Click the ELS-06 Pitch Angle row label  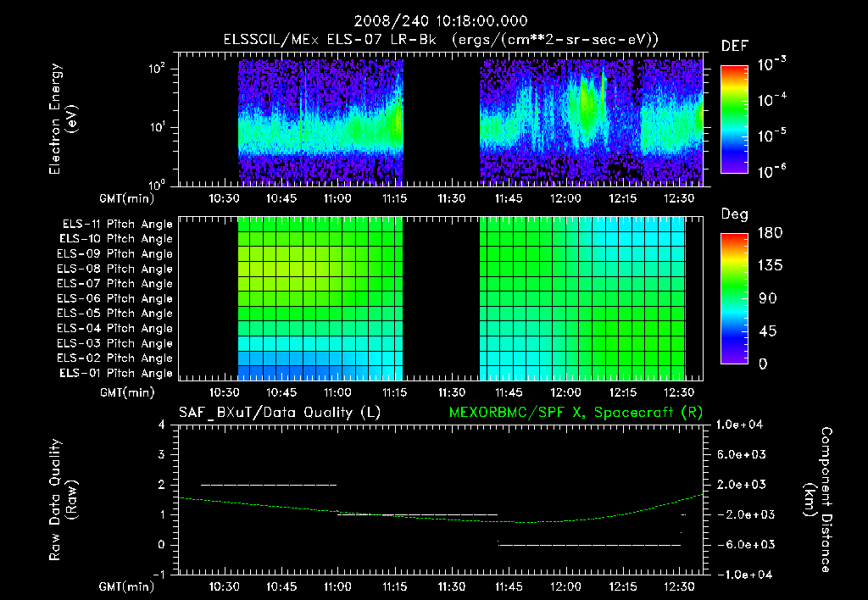click(114, 299)
